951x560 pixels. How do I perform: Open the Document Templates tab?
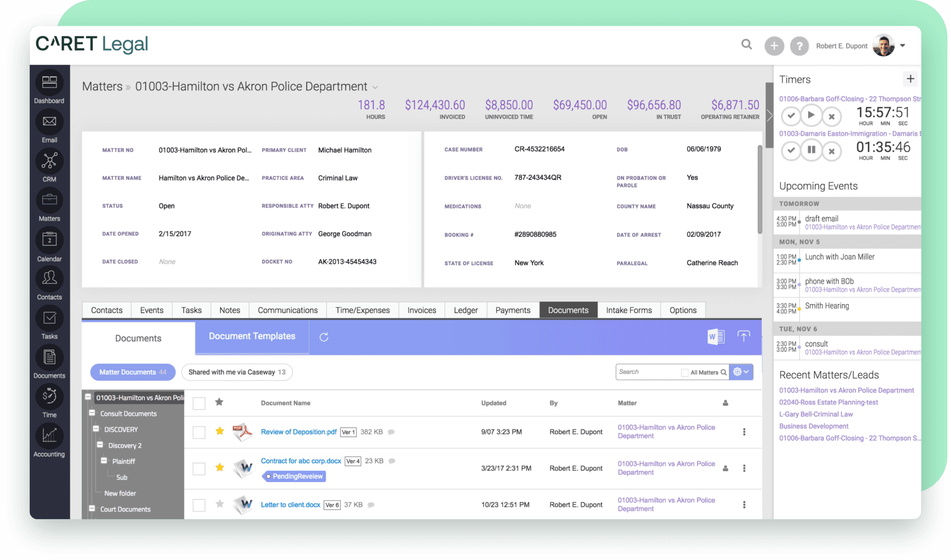click(x=252, y=336)
